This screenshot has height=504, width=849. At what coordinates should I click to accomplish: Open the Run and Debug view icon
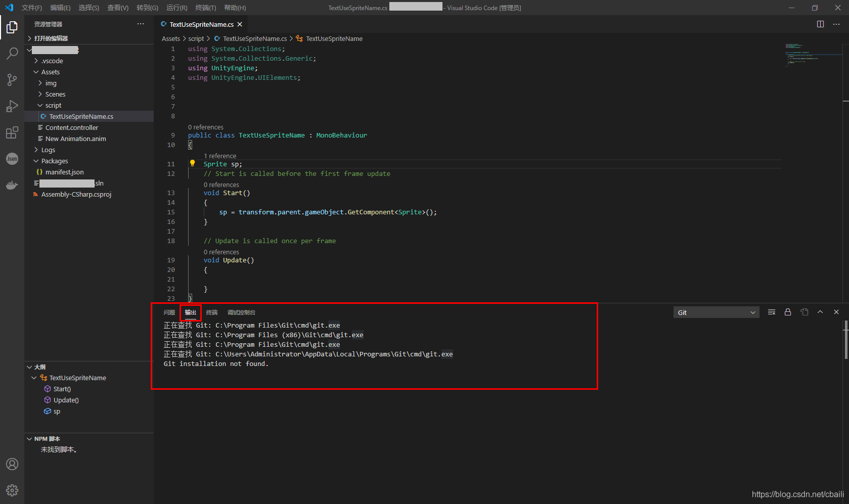12,106
